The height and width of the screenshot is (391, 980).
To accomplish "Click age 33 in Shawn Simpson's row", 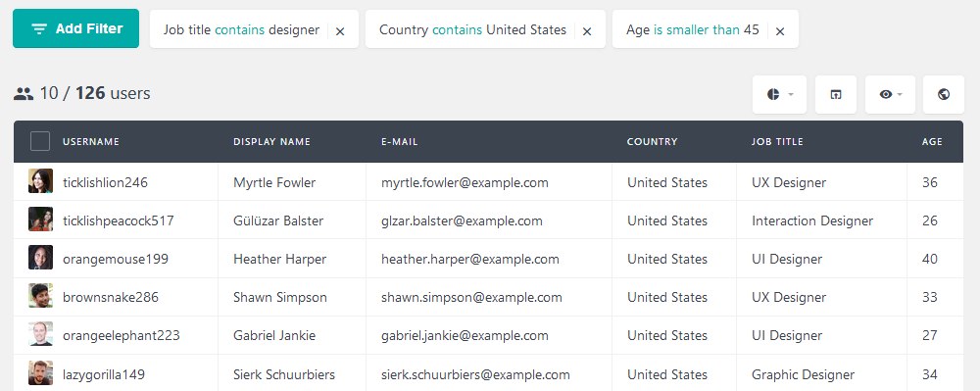I will 930,297.
